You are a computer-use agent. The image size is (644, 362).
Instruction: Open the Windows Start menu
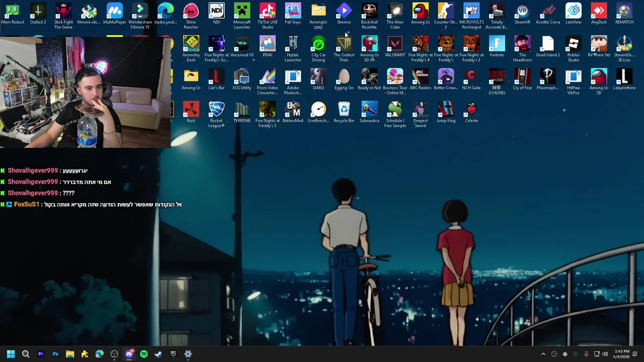click(11, 354)
